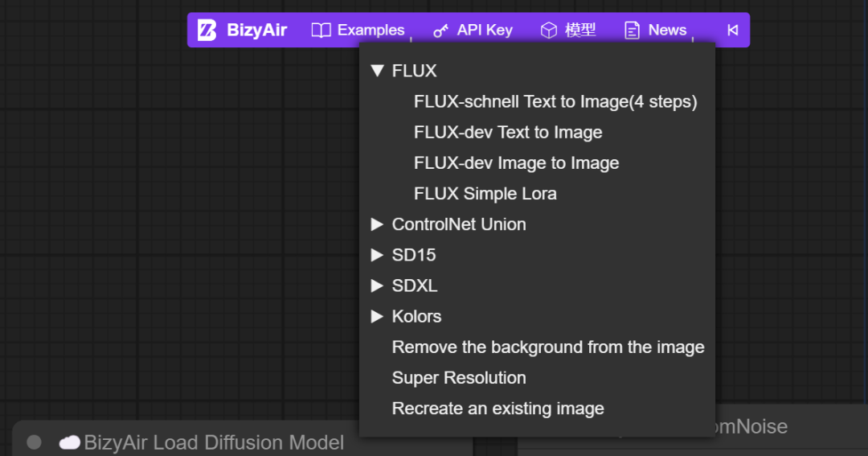
Task: Click the Kolors label
Action: pyautogui.click(x=416, y=316)
